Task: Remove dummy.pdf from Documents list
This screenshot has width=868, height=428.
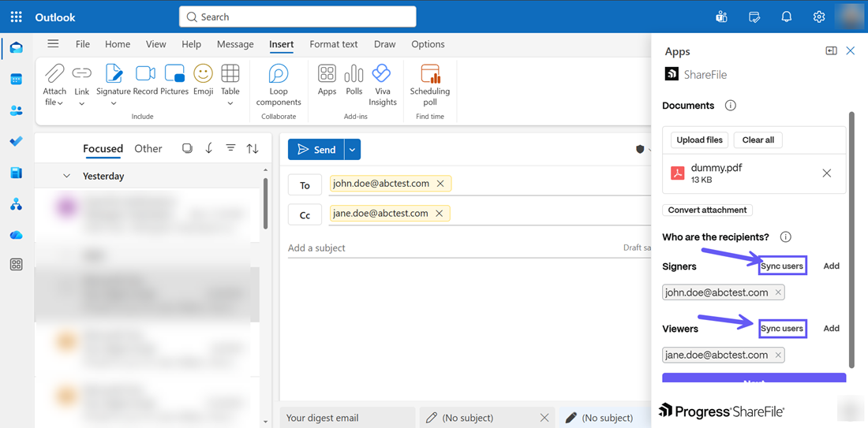Action: tap(826, 173)
